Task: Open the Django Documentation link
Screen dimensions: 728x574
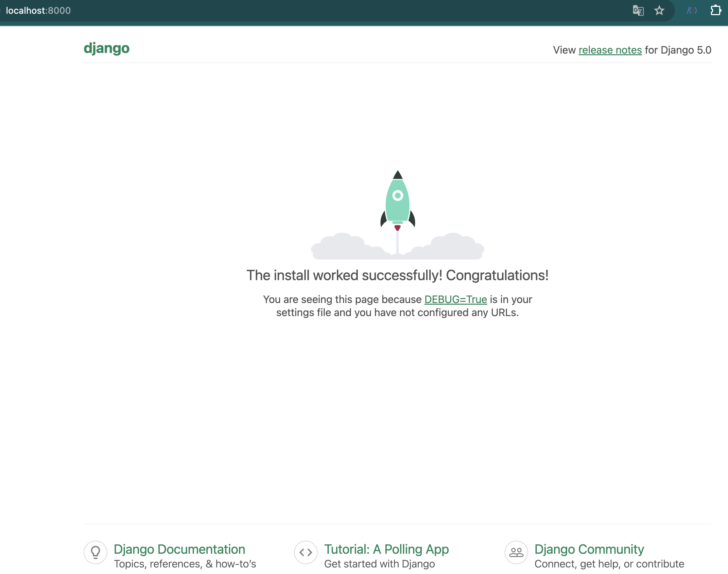Action: coord(179,549)
